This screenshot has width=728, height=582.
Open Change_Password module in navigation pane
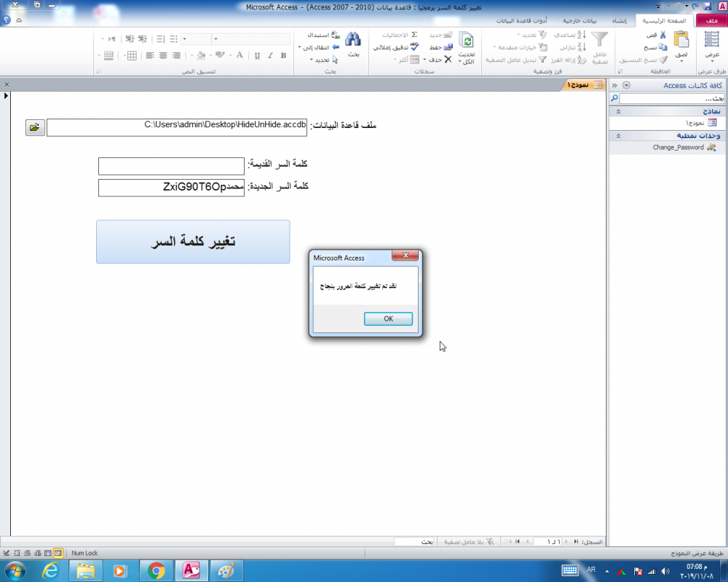(684, 148)
